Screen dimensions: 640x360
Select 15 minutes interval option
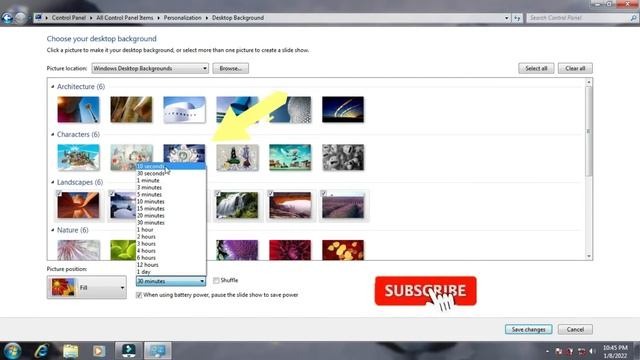pyautogui.click(x=171, y=209)
